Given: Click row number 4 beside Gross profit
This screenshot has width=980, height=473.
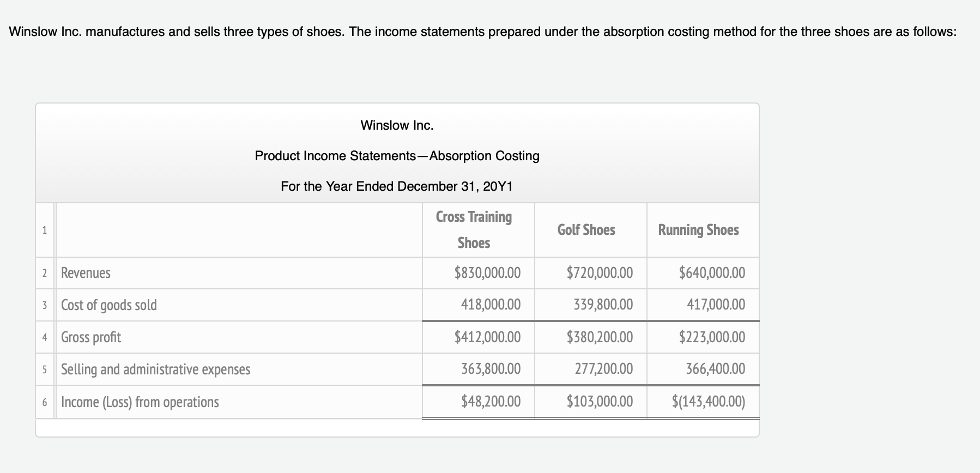Looking at the screenshot, I should 45,337.
